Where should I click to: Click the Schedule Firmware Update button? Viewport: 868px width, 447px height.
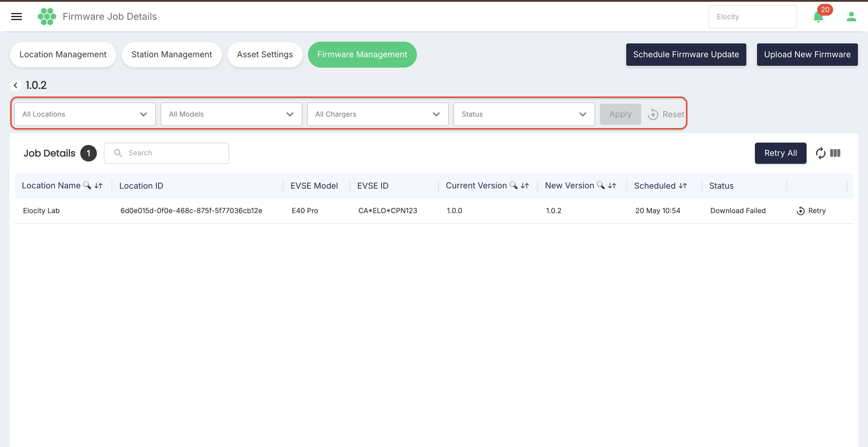pyautogui.click(x=686, y=55)
